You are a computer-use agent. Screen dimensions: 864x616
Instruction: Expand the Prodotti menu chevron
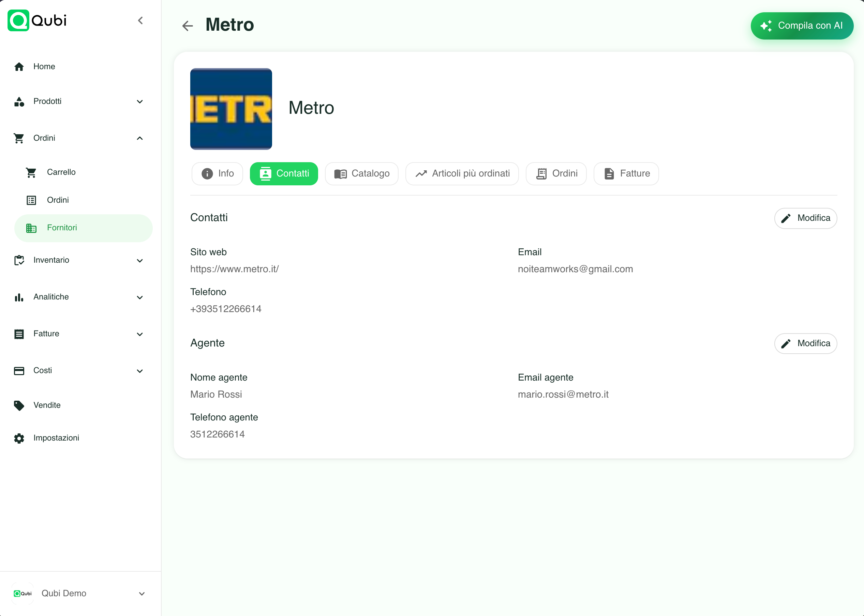(x=140, y=102)
